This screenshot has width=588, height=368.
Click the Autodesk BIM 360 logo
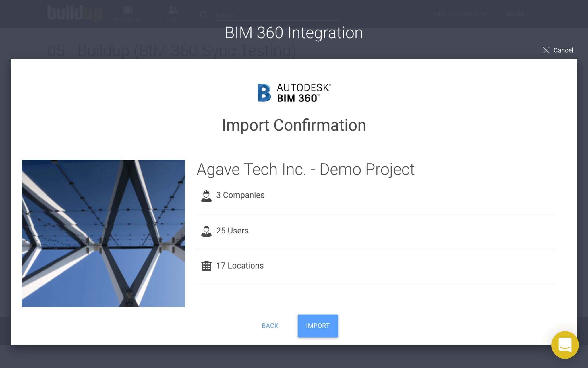pos(294,93)
